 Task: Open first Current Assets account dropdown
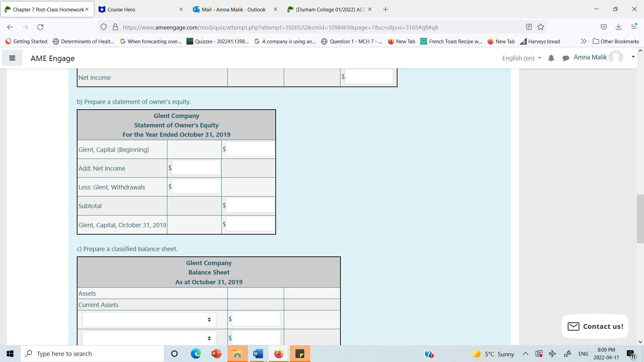pyautogui.click(x=149, y=319)
